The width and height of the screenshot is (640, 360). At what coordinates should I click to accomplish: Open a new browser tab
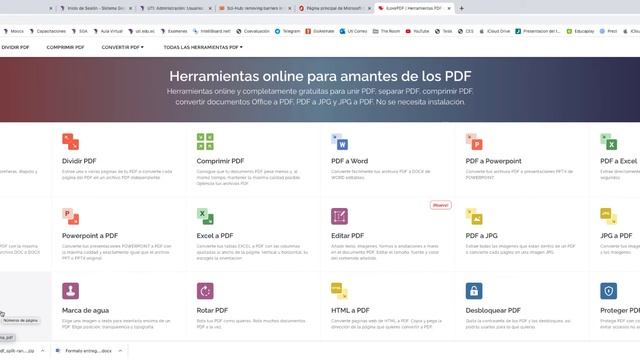click(x=462, y=8)
